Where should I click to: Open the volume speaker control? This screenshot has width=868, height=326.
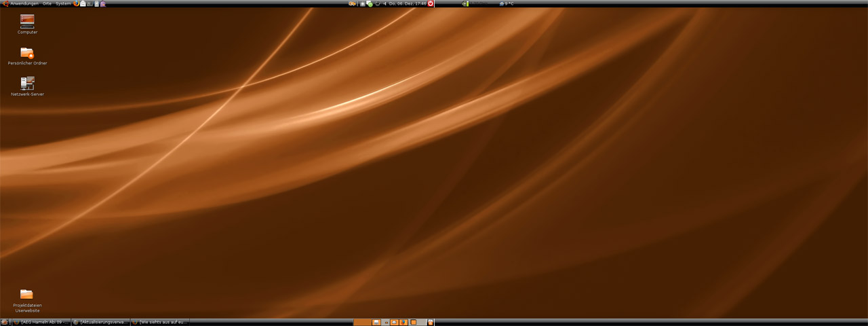385,3
